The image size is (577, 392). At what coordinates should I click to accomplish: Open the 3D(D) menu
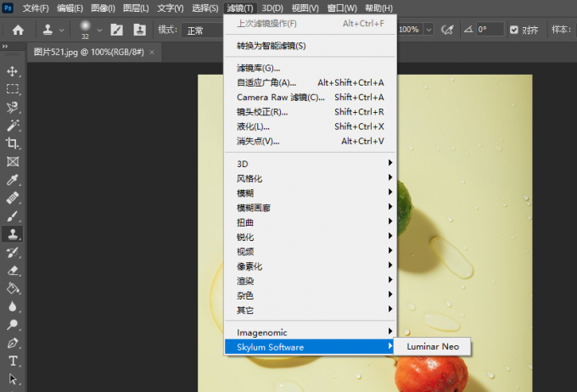pos(272,8)
